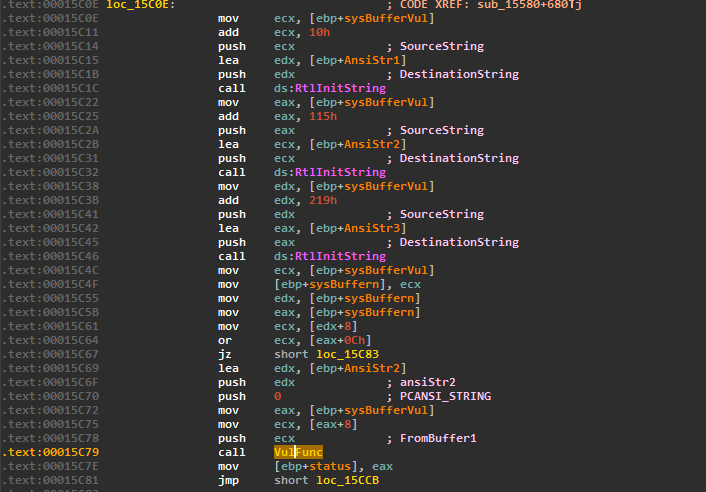Viewport: 706px width, 492px height.
Task: Follow jz target loc_15C83
Action: 348,354
